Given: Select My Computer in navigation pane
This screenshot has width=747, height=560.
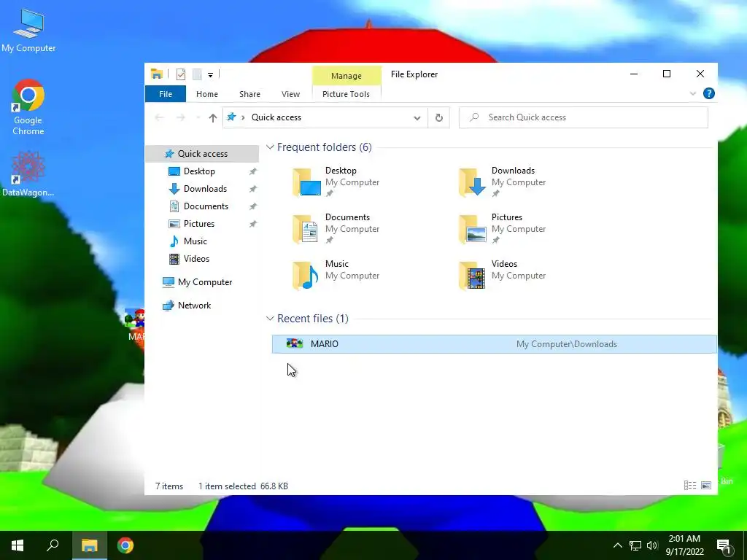Looking at the screenshot, I should coord(205,282).
